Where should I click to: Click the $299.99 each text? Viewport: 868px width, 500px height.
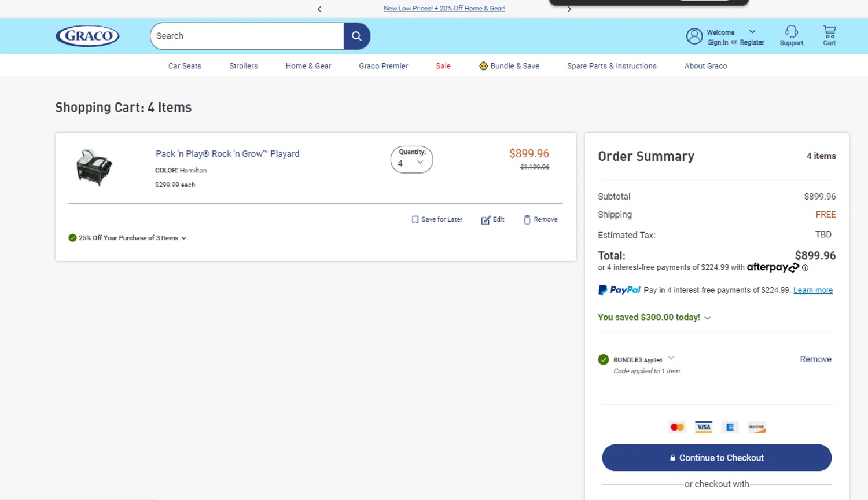point(175,185)
